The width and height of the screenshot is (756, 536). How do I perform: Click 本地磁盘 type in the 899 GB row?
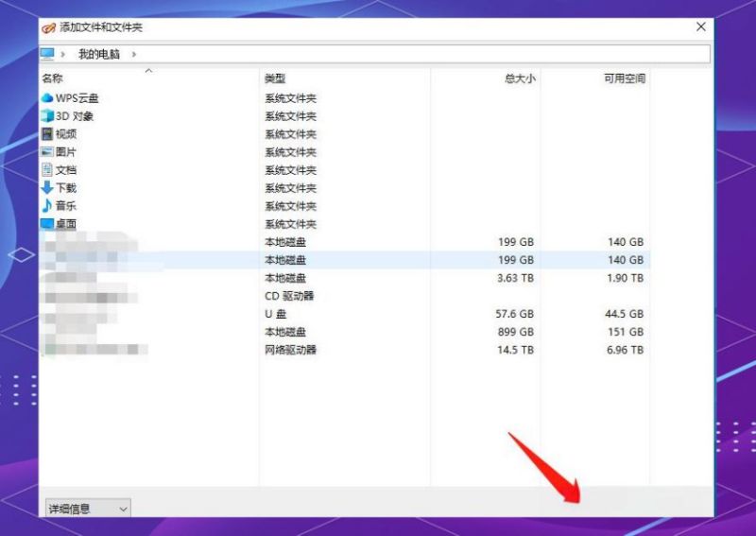pos(285,332)
